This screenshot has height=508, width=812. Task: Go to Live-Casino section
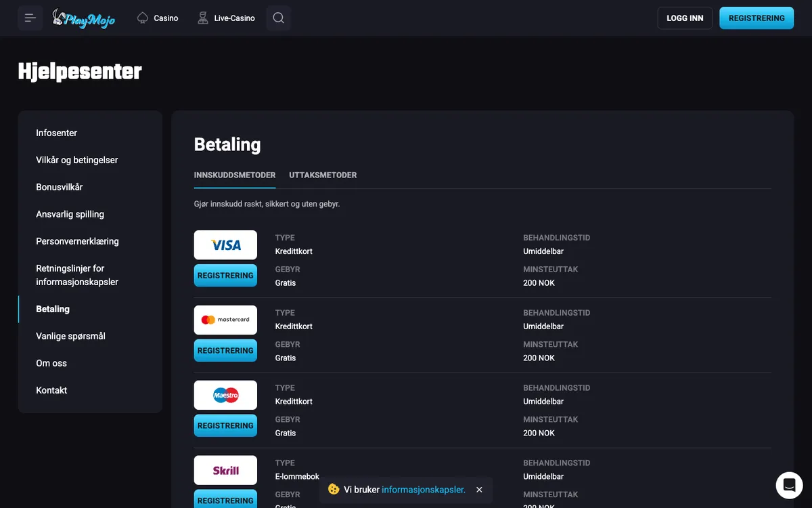click(x=226, y=18)
